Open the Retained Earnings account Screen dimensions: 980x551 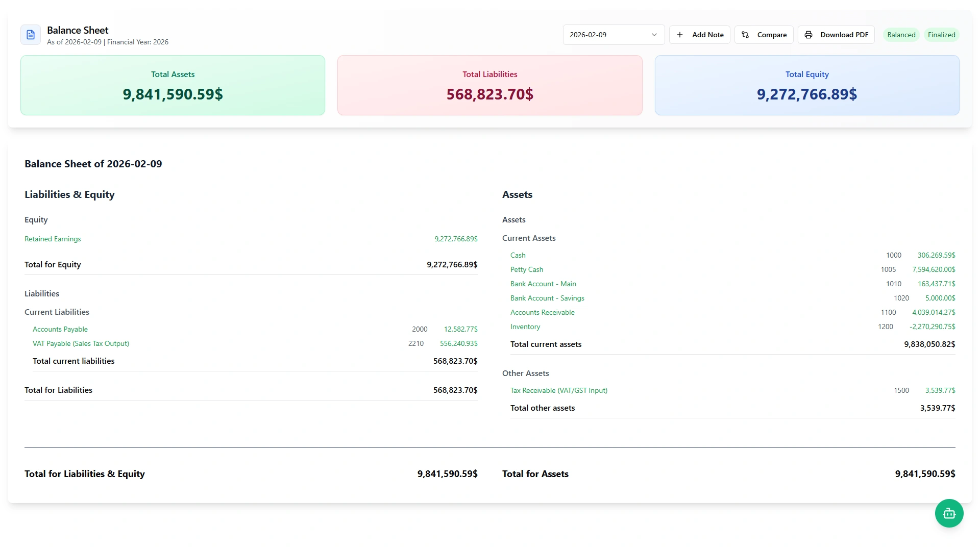coord(53,239)
